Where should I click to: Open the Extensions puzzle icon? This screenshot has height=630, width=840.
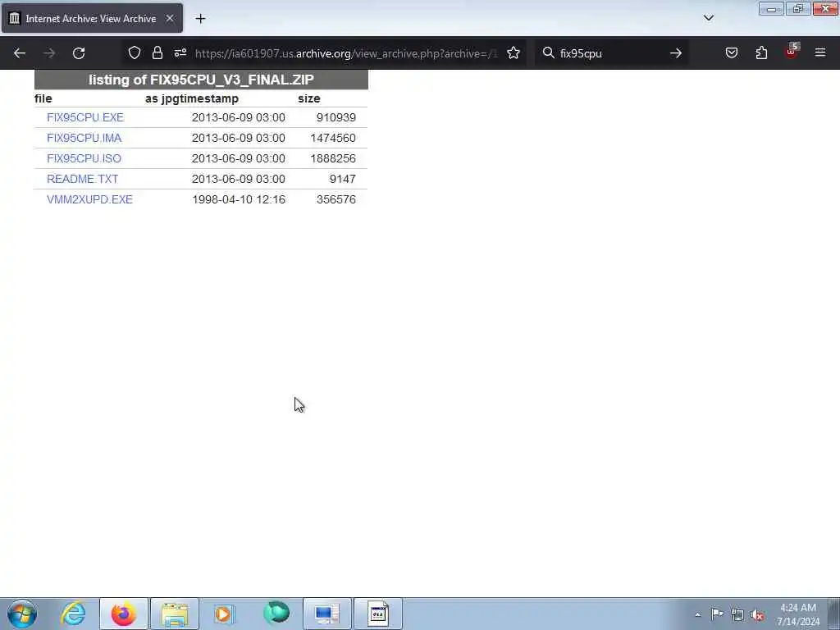tap(761, 52)
